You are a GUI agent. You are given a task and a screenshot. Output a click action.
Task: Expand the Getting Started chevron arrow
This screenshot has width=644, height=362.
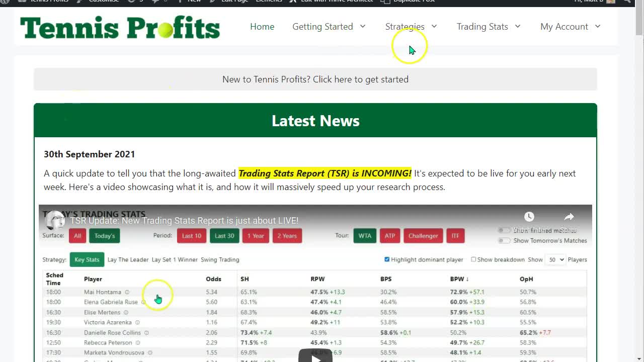tap(362, 26)
